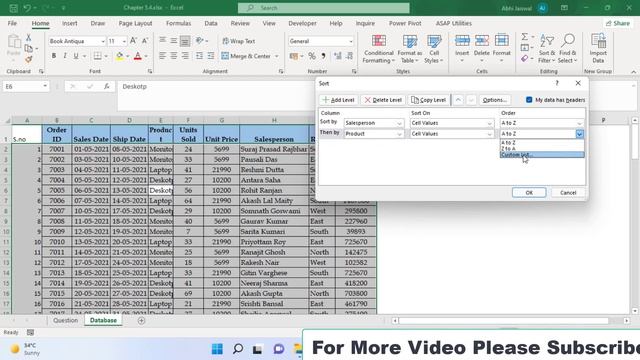Open the font size dropdown
Image resolution: width=640 pixels, height=360 pixels.
pyautogui.click(x=124, y=41)
